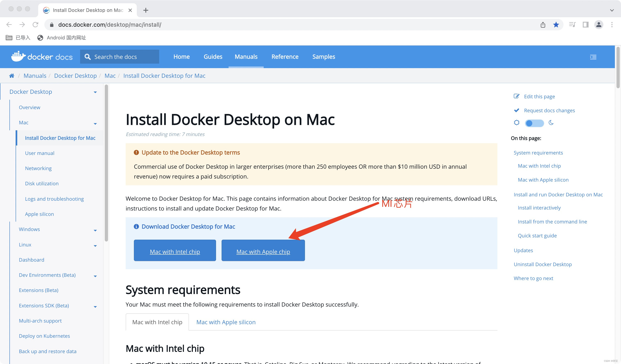Open the Samples nav item
The width and height of the screenshot is (621, 364).
pyautogui.click(x=324, y=57)
